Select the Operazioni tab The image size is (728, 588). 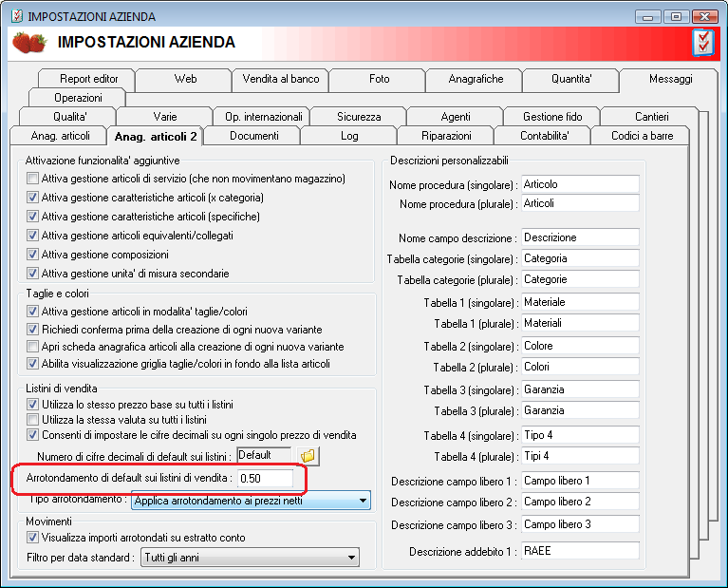[x=78, y=98]
